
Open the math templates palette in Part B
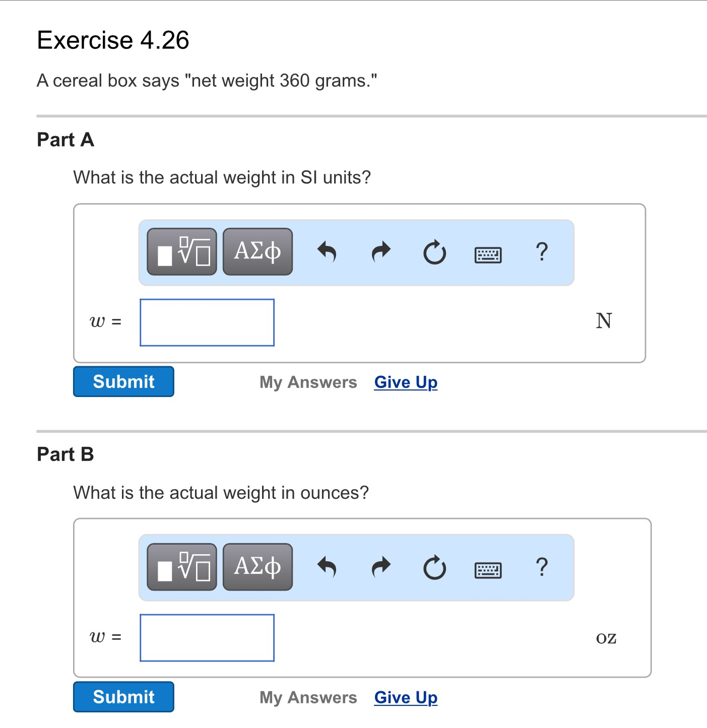pos(181,567)
